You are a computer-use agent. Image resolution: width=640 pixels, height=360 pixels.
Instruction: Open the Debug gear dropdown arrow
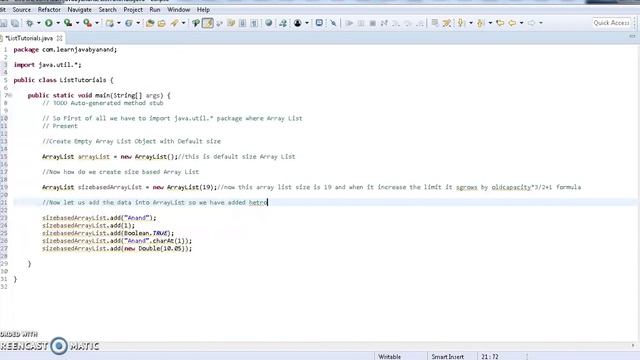39,23
